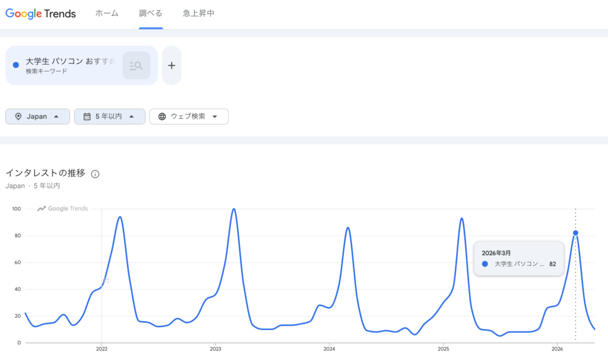
Task: Click the globe icon in ウェブ検索 filter
Action: pyautogui.click(x=162, y=116)
